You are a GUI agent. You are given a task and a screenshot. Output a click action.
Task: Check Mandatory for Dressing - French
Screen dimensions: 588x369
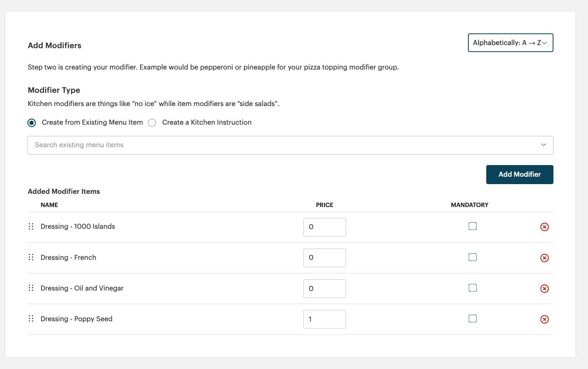[x=473, y=257]
